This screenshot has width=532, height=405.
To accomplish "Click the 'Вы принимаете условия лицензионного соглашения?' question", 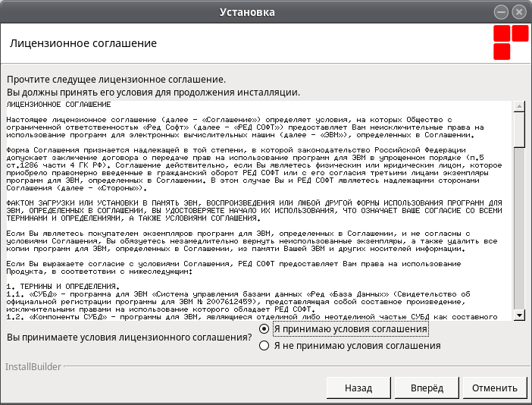I will pos(130,337).
